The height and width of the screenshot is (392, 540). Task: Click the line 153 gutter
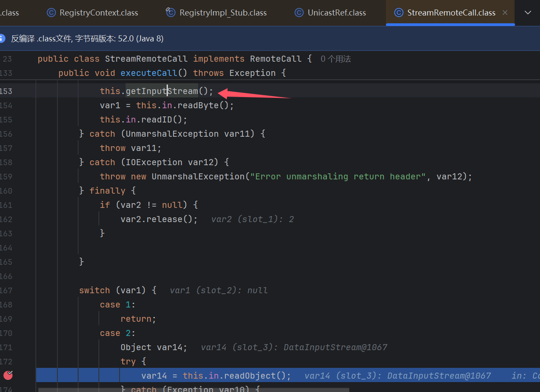point(6,91)
